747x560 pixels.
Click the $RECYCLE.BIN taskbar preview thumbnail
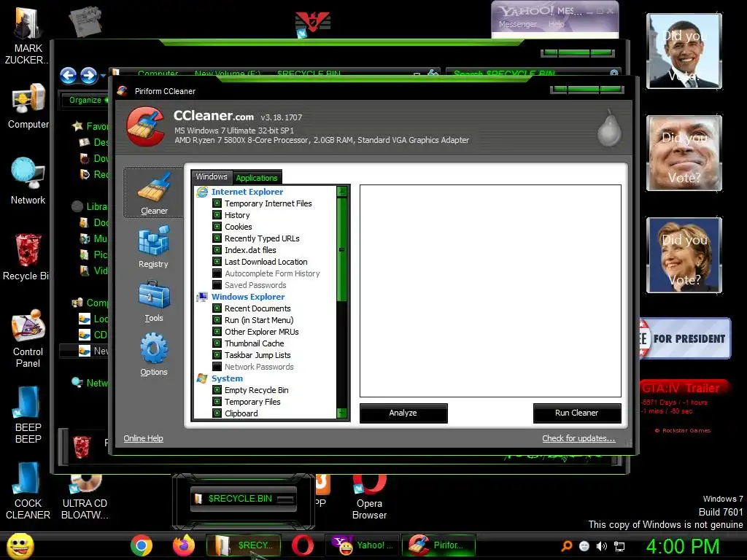click(x=244, y=499)
